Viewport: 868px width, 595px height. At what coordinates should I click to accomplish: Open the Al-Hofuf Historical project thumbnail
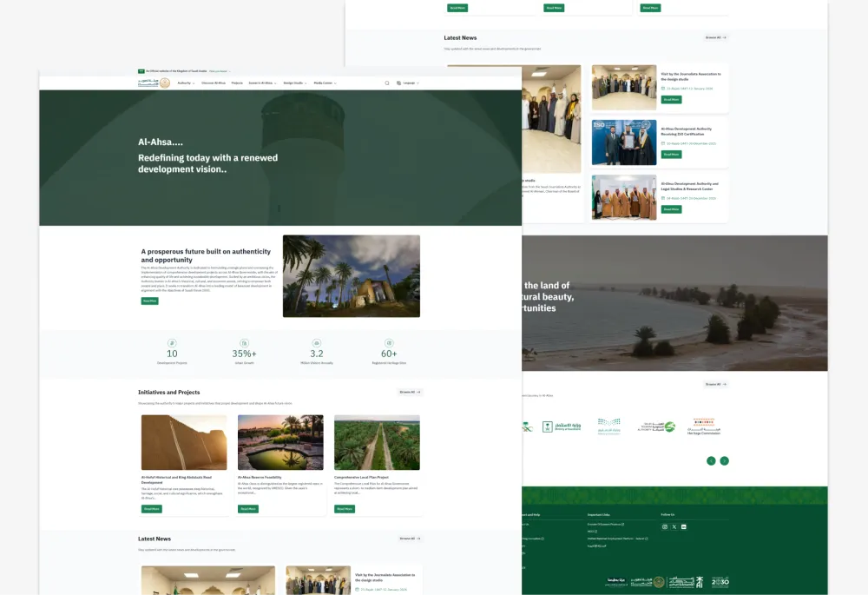(184, 443)
